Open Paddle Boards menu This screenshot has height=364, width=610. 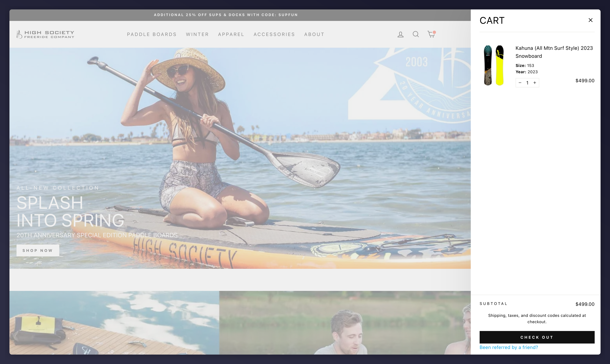[152, 34]
